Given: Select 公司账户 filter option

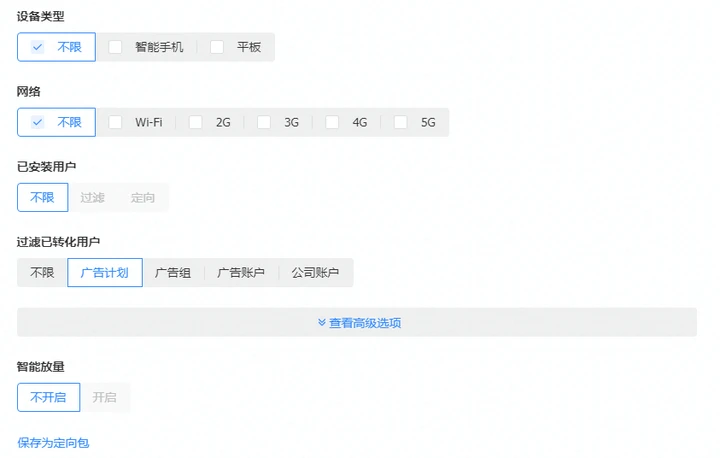Looking at the screenshot, I should [x=315, y=272].
